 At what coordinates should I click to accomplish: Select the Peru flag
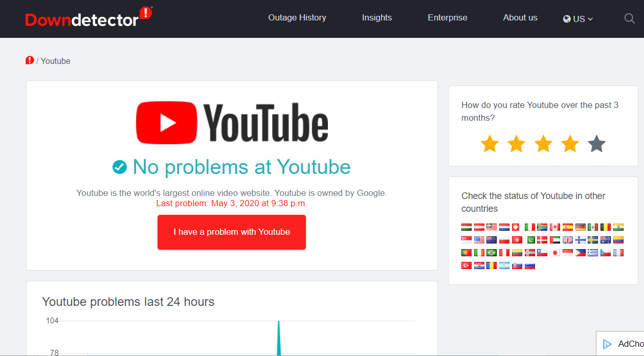(504, 253)
